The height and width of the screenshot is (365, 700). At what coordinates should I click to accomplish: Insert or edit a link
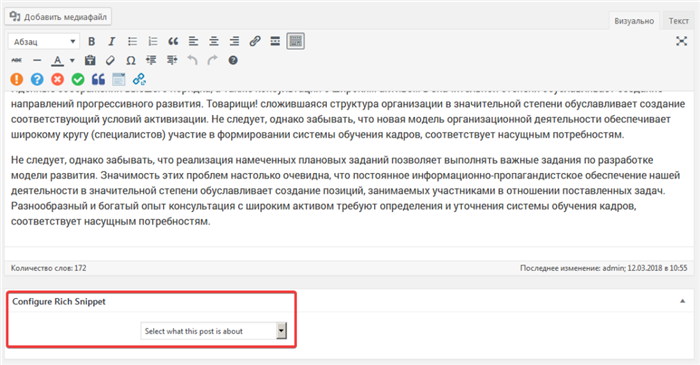point(255,41)
